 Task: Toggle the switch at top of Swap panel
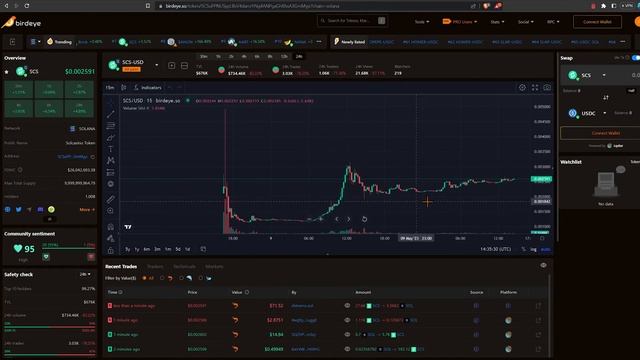[x=636, y=58]
